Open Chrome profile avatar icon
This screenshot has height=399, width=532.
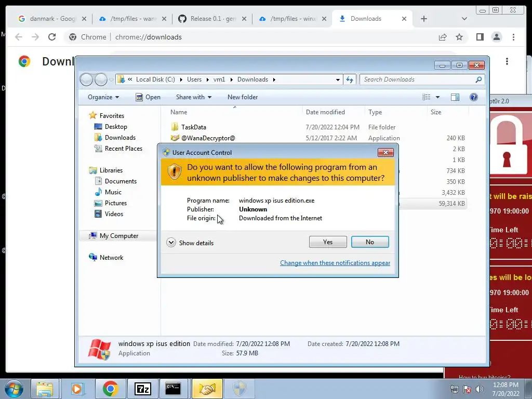pos(496,37)
